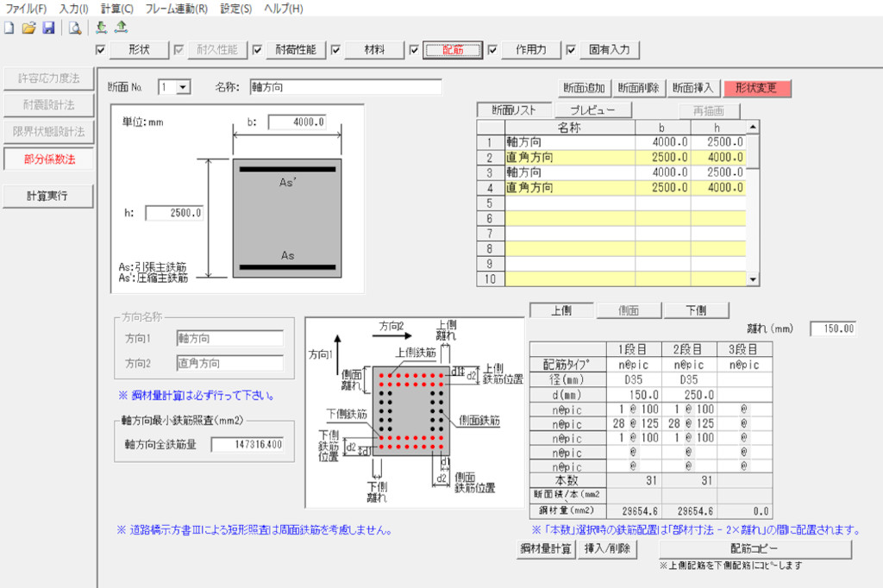Open the ヘルプ(H) menu

tap(283, 9)
